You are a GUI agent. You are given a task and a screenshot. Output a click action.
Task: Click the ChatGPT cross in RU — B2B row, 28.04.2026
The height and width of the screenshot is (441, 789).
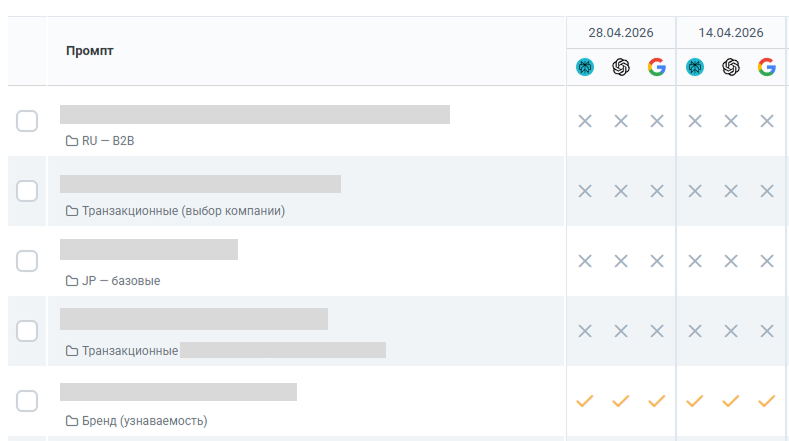click(621, 121)
